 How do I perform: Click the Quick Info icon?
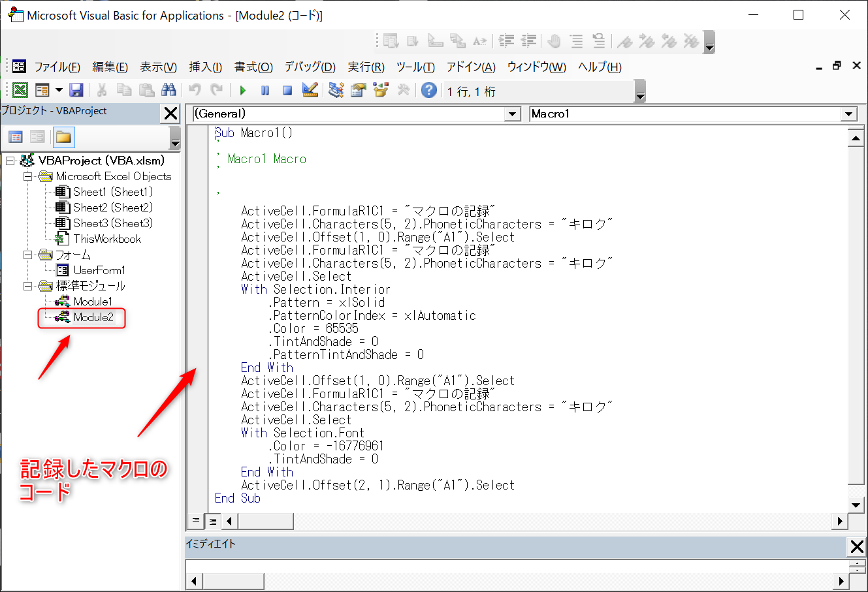[436, 41]
